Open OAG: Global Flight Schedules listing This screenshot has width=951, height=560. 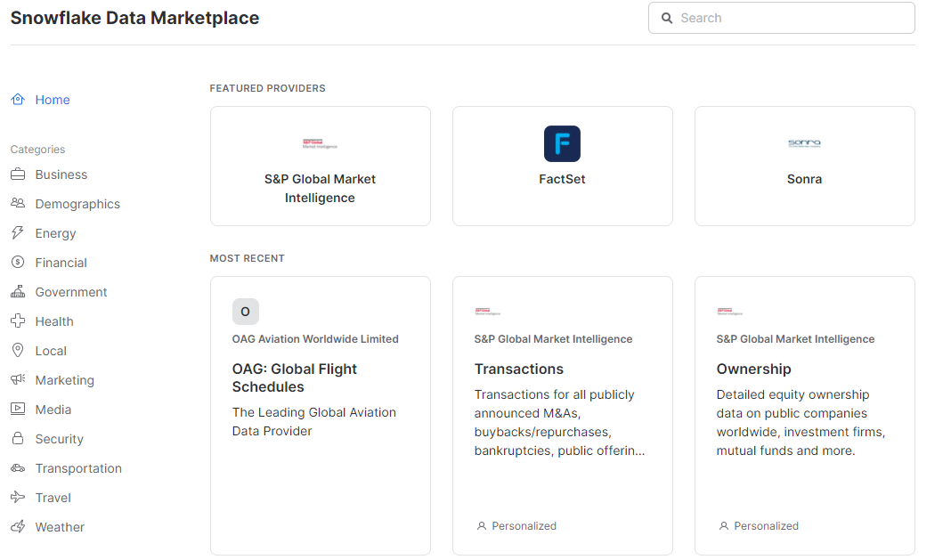coord(294,378)
